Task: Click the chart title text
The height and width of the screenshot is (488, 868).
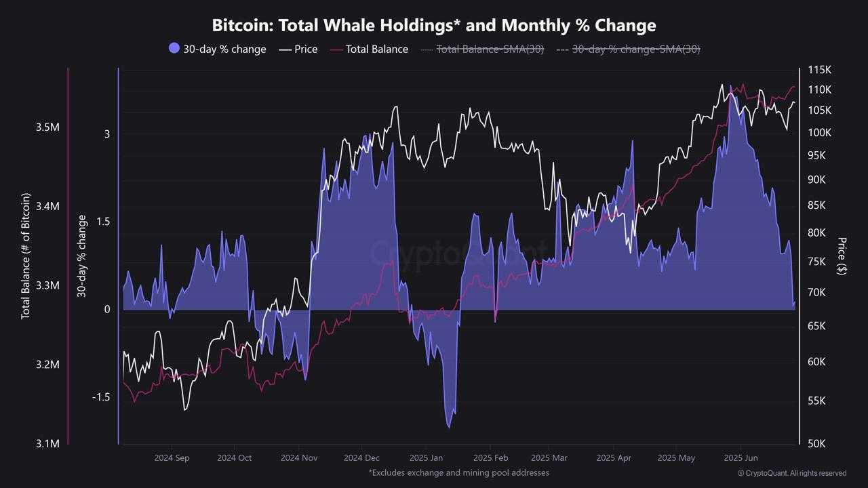Action: pos(434,26)
